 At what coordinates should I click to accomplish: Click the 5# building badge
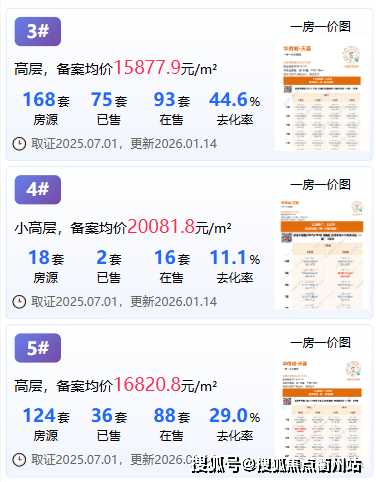[38, 348]
